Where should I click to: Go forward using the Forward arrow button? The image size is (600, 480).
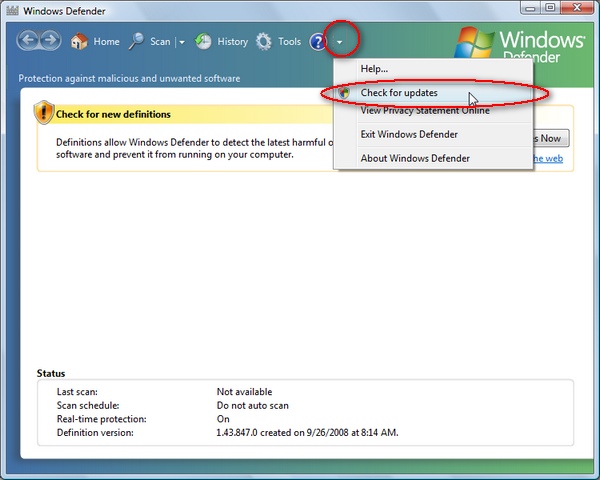[x=50, y=40]
